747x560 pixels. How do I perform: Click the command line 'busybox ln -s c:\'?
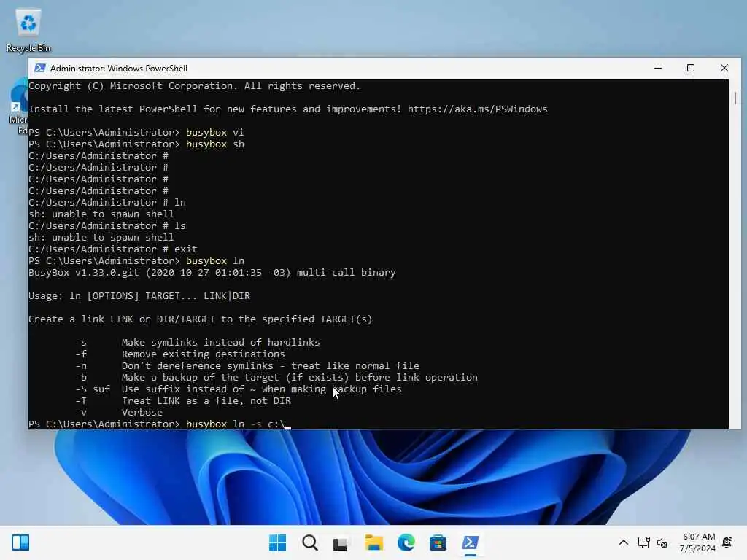235,424
